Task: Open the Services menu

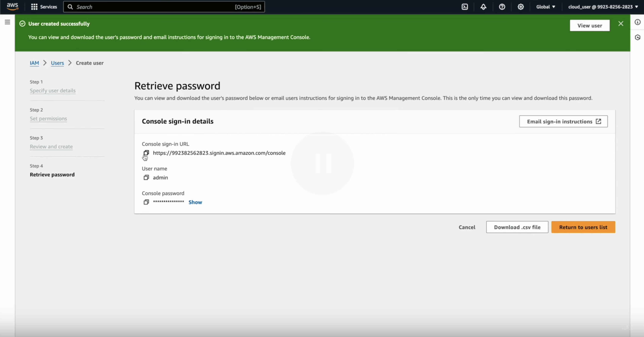Action: (44, 7)
